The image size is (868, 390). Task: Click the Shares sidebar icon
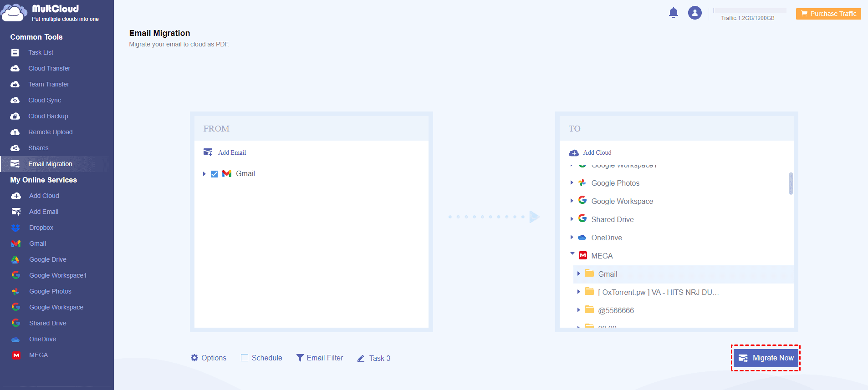point(15,148)
